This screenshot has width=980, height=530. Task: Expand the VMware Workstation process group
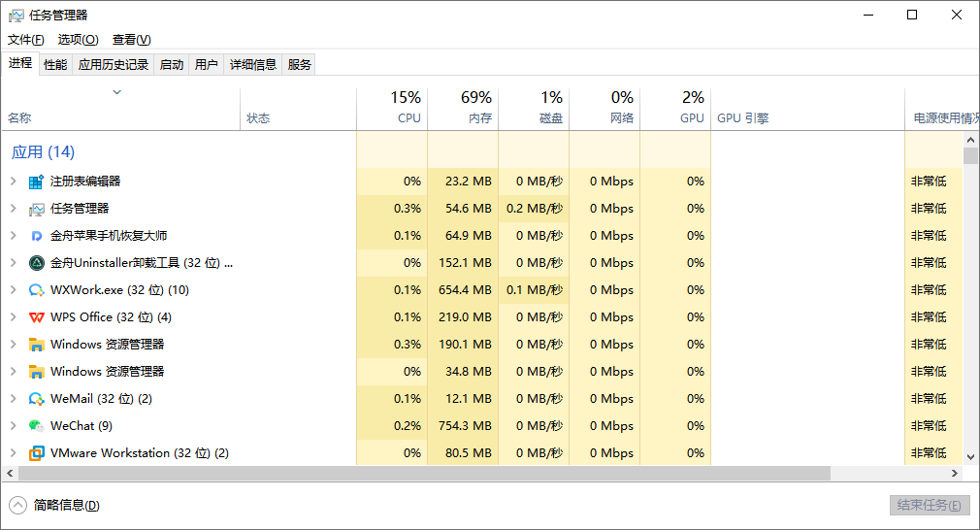coord(14,453)
